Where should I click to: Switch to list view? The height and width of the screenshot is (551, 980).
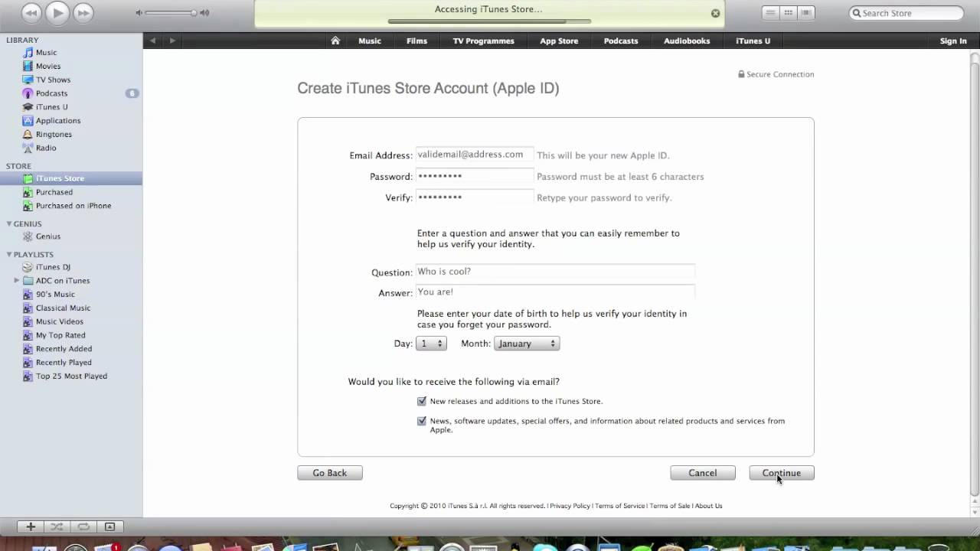[x=770, y=13]
